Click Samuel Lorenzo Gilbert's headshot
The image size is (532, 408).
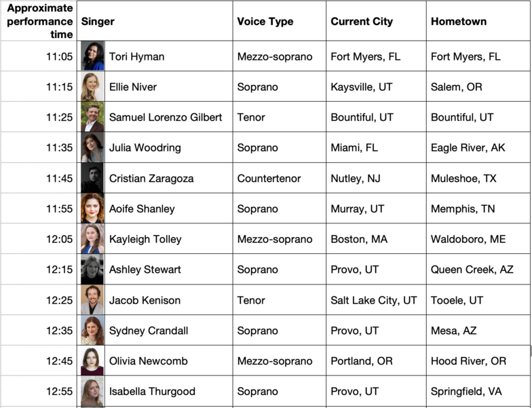(92, 117)
